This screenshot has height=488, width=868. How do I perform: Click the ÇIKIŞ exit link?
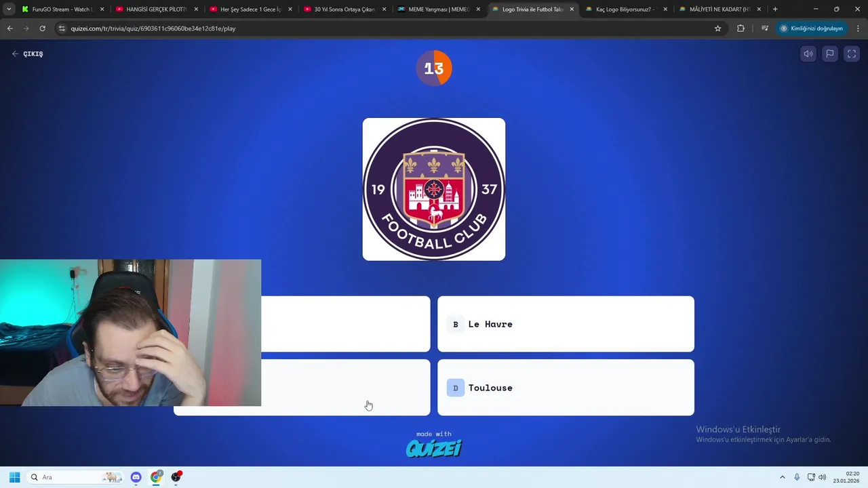click(27, 54)
